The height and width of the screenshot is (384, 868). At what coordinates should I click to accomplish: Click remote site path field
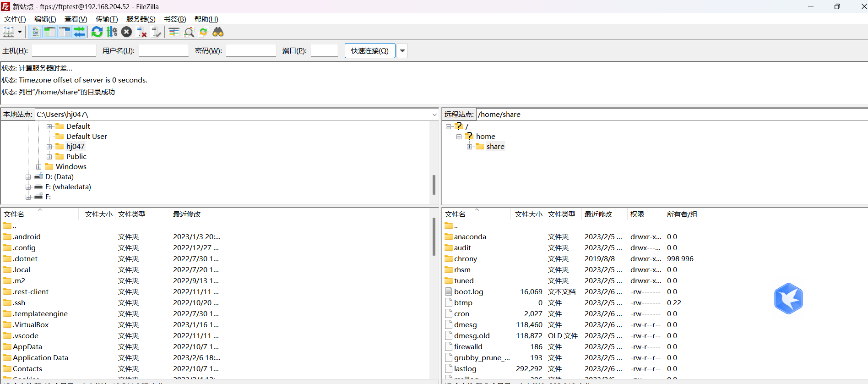[671, 115]
